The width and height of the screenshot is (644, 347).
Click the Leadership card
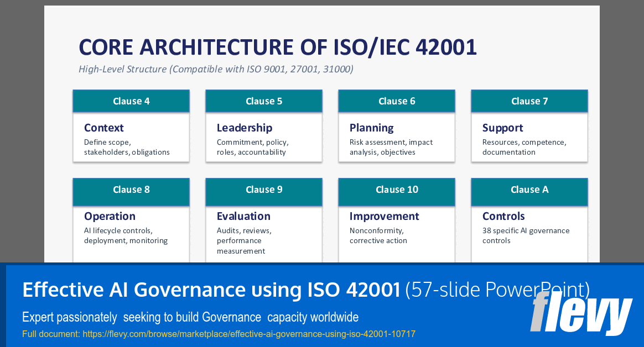click(263, 137)
